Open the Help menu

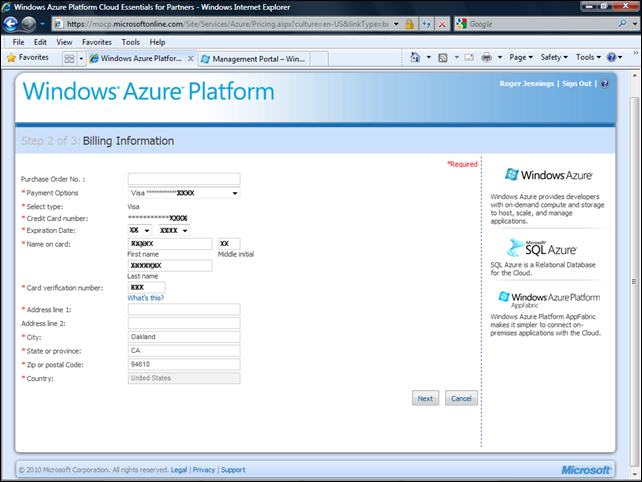point(157,42)
